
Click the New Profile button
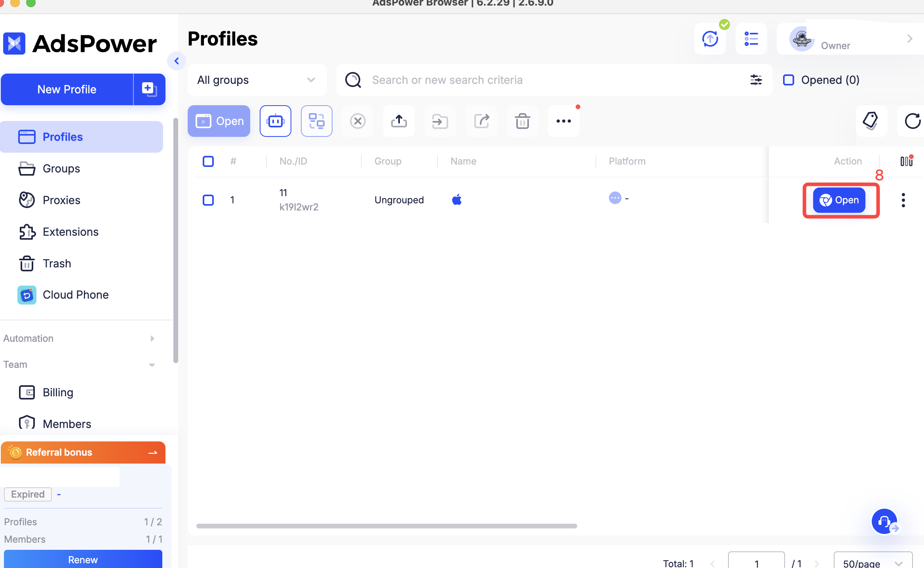pos(67,89)
